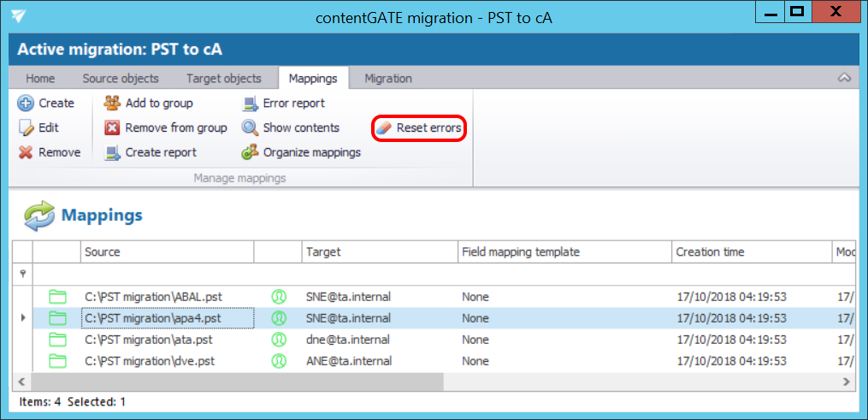Click the Create mapping icon
This screenshot has height=420, width=868.
coord(26,104)
